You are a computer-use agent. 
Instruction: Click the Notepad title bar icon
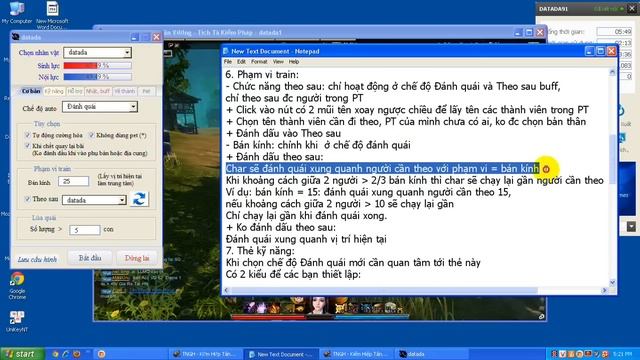tap(226, 51)
